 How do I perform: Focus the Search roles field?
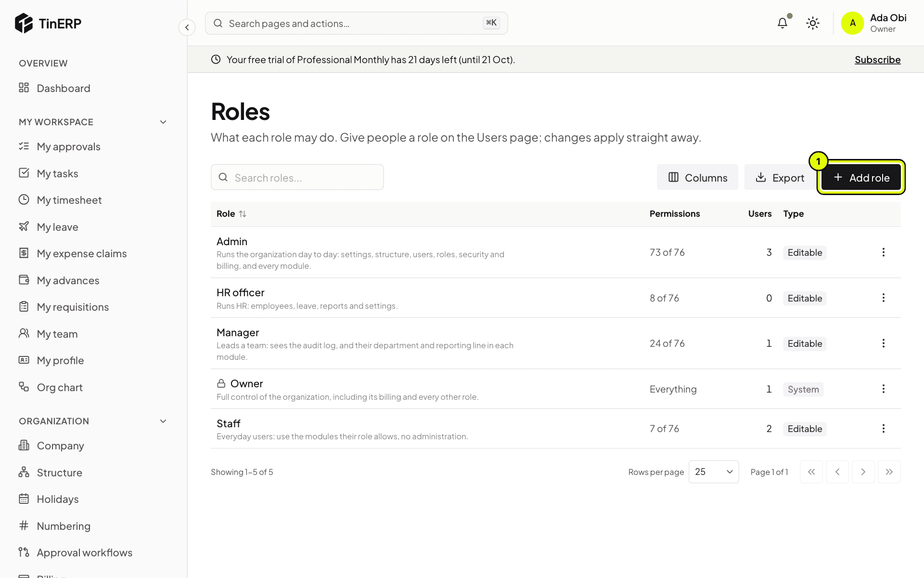pyautogui.click(x=297, y=177)
